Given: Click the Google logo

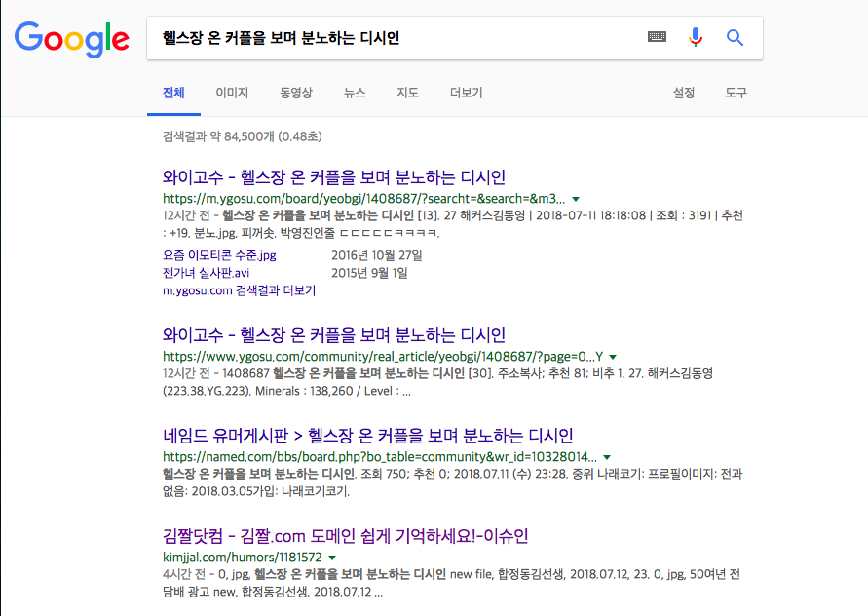Looking at the screenshot, I should (x=71, y=39).
